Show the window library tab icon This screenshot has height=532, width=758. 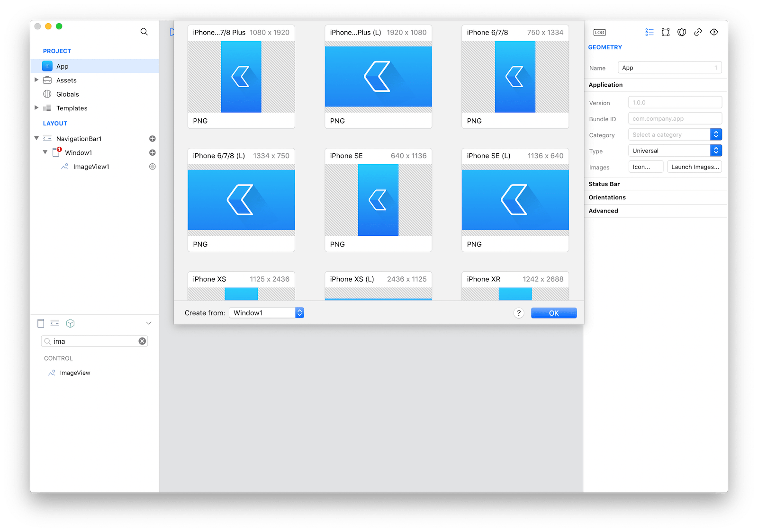point(41,323)
